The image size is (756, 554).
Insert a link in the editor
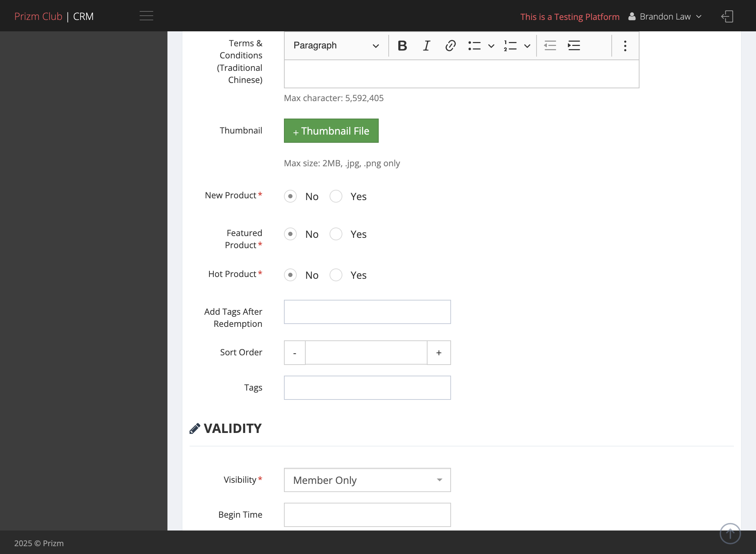(x=450, y=46)
